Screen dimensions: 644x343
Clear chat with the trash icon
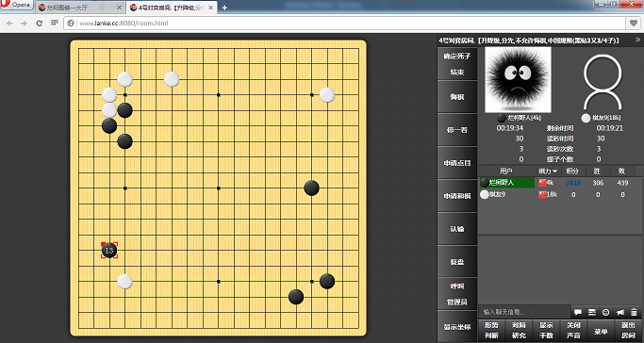[634, 312]
